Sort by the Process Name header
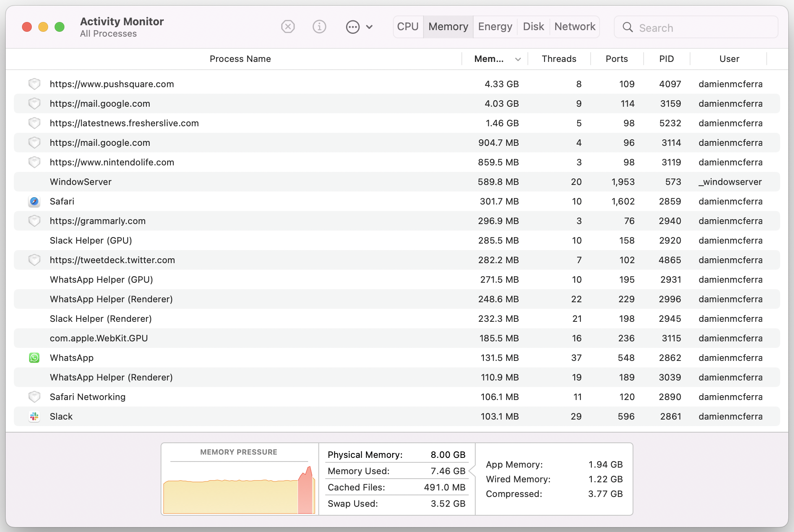This screenshot has width=794, height=532. pyautogui.click(x=240, y=59)
